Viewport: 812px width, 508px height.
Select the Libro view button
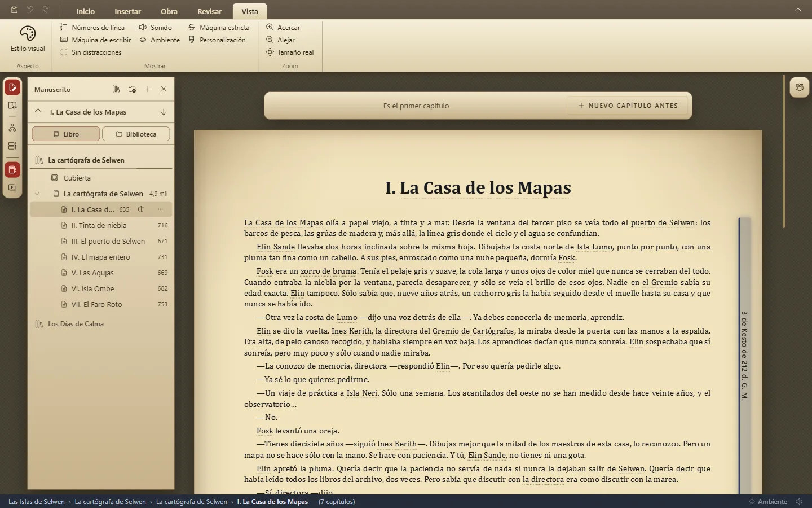click(66, 134)
